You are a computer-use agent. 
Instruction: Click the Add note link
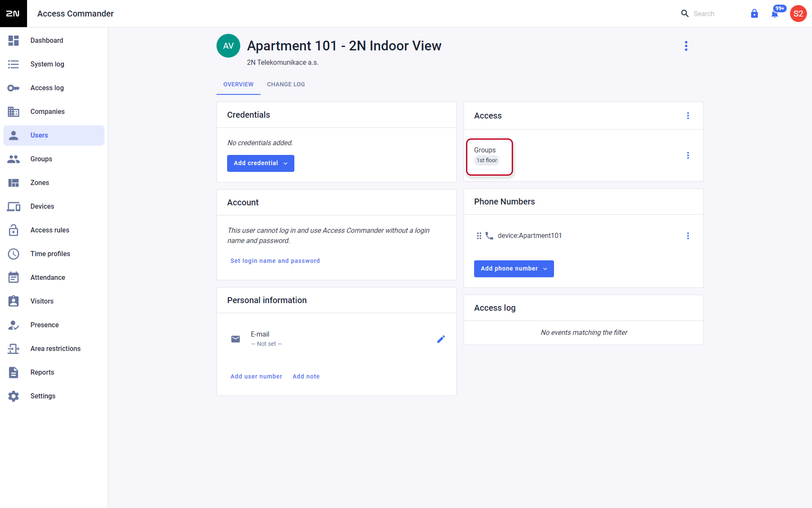click(x=306, y=376)
